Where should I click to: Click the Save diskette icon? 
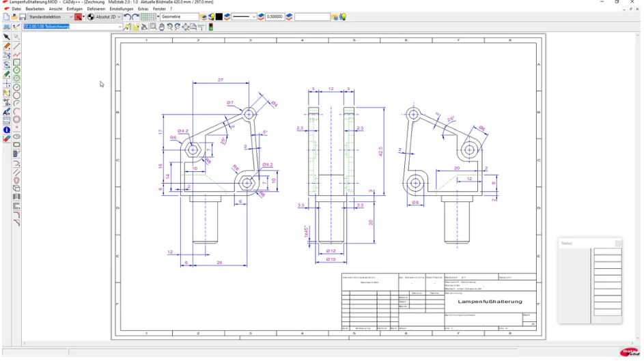coord(22,16)
